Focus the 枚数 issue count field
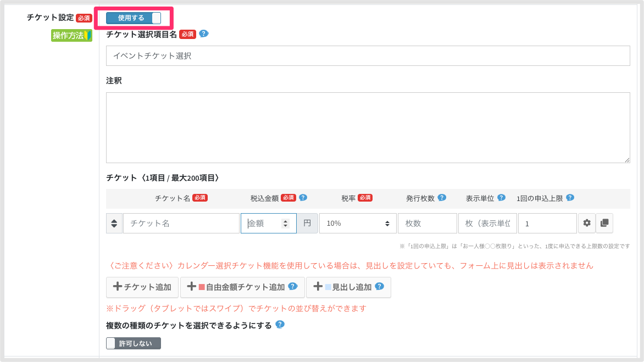Image resolution: width=644 pixels, height=362 pixels. click(427, 223)
